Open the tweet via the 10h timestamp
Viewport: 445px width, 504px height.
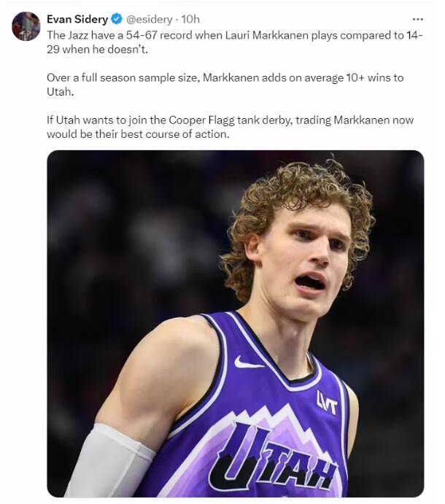[x=190, y=20]
